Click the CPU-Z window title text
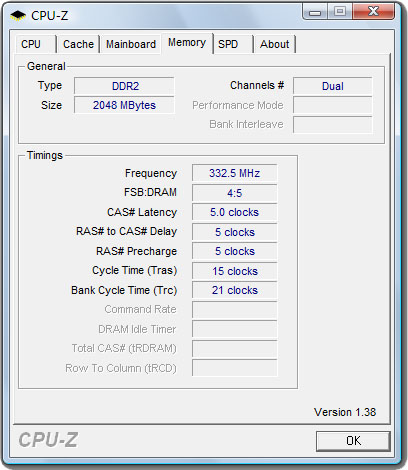 [x=50, y=16]
